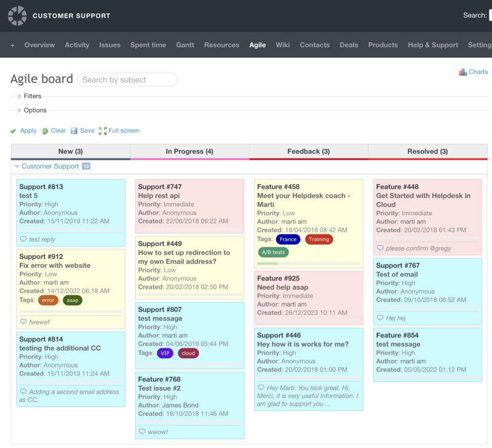
Task: Open issue Feature #458
Action: tap(278, 188)
